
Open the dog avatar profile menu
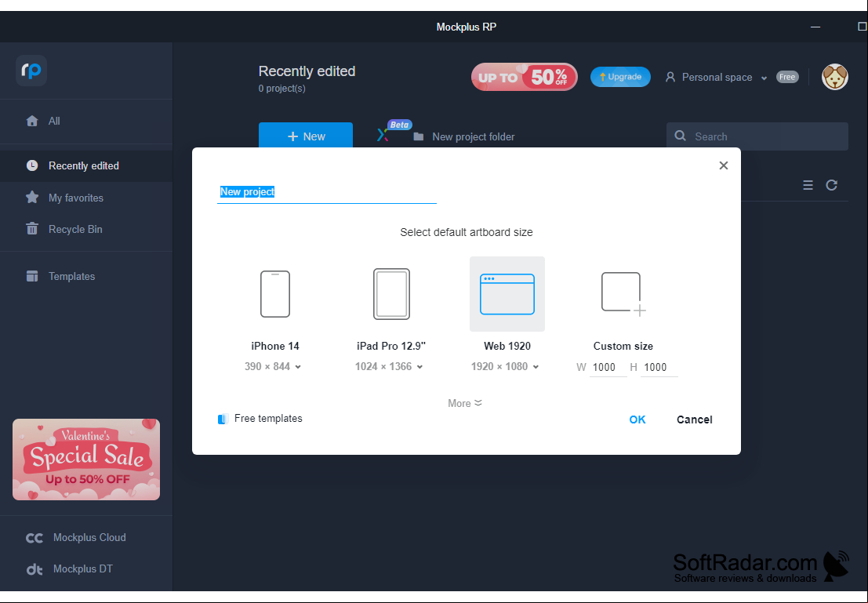835,77
